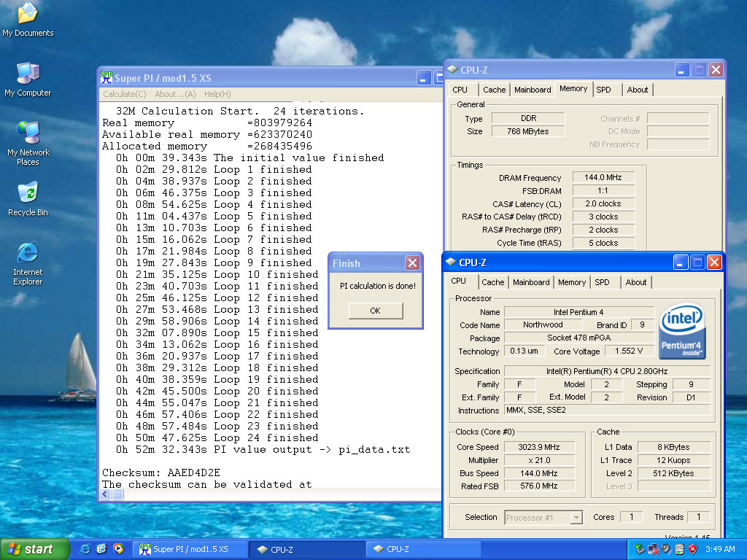The width and height of the screenshot is (747, 560).
Task: Minimize the back CPU-Z window
Action: click(682, 70)
